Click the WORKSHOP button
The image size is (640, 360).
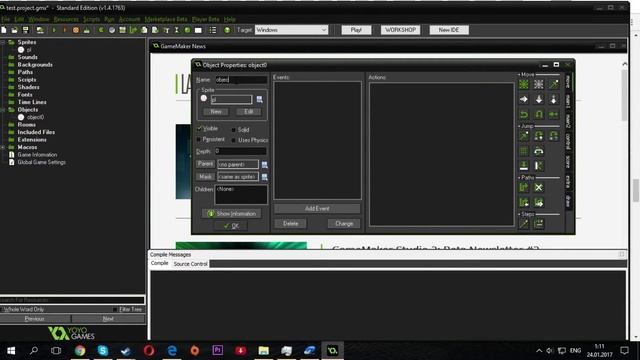click(x=400, y=30)
